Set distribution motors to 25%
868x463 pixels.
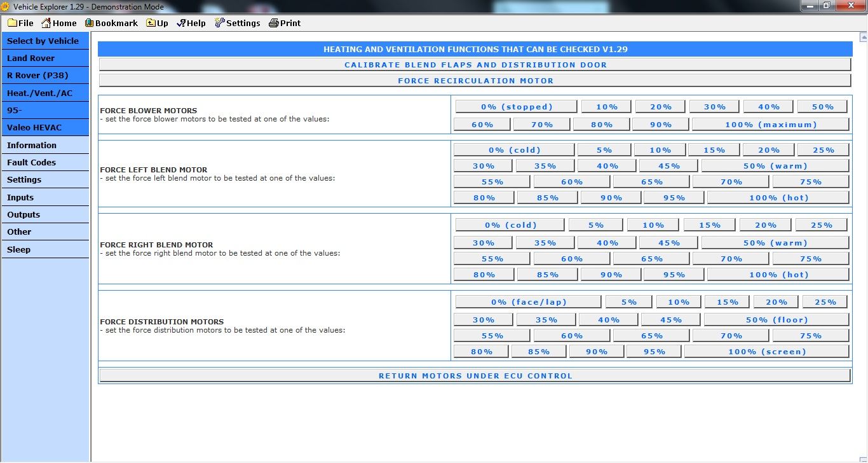click(825, 302)
